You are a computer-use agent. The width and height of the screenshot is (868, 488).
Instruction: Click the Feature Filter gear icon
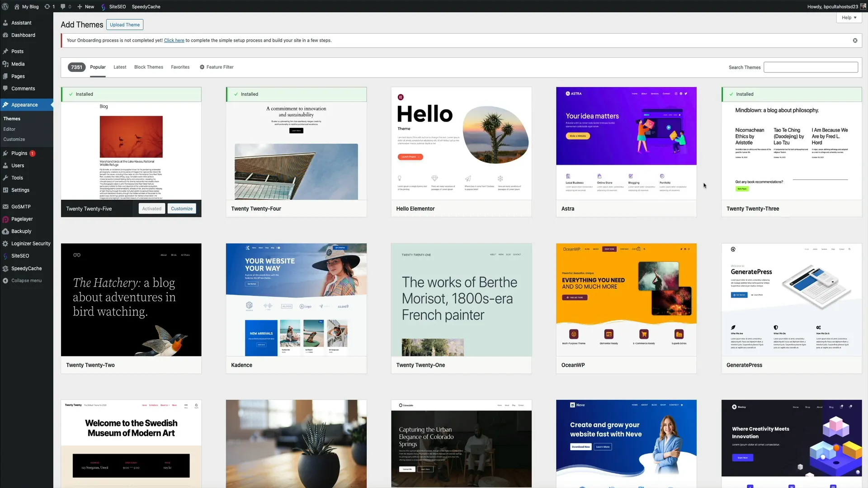(202, 67)
